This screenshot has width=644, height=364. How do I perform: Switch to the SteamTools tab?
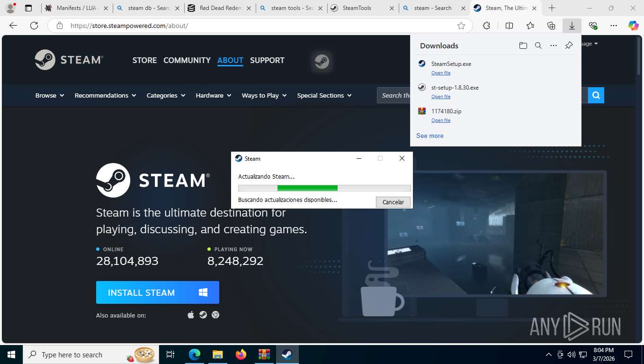(363, 8)
